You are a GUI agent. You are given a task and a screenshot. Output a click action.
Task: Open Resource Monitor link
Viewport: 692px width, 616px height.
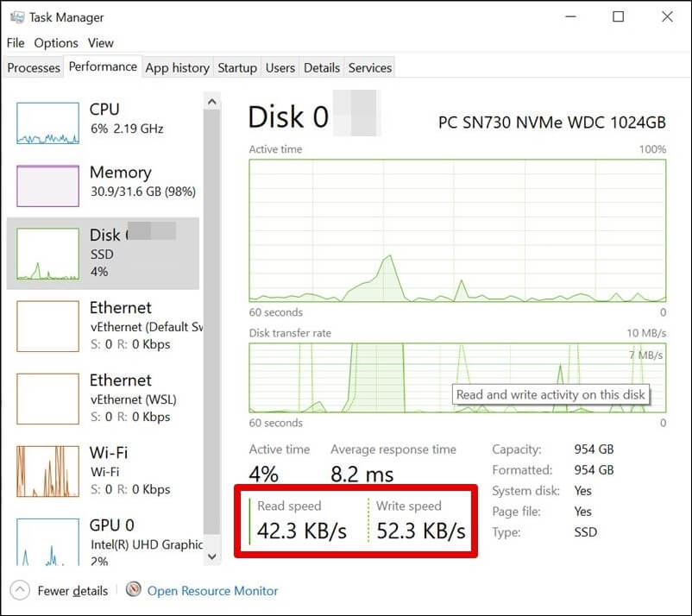pos(212,591)
